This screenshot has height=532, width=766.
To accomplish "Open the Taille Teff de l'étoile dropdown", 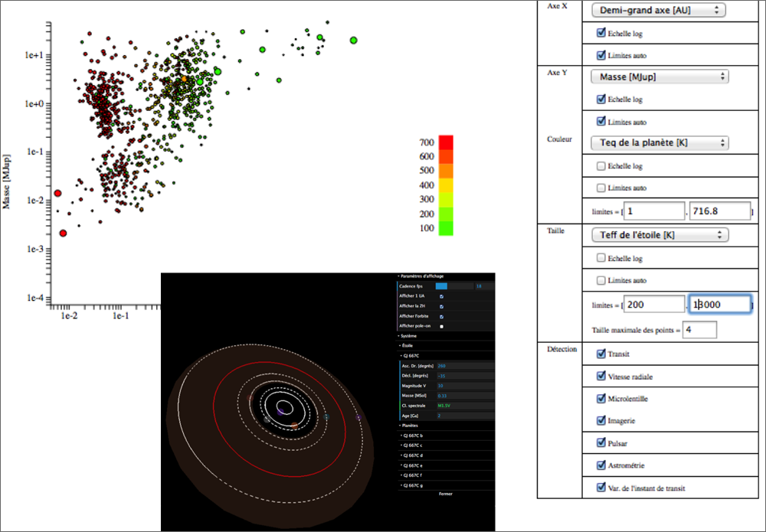I will 659,236.
